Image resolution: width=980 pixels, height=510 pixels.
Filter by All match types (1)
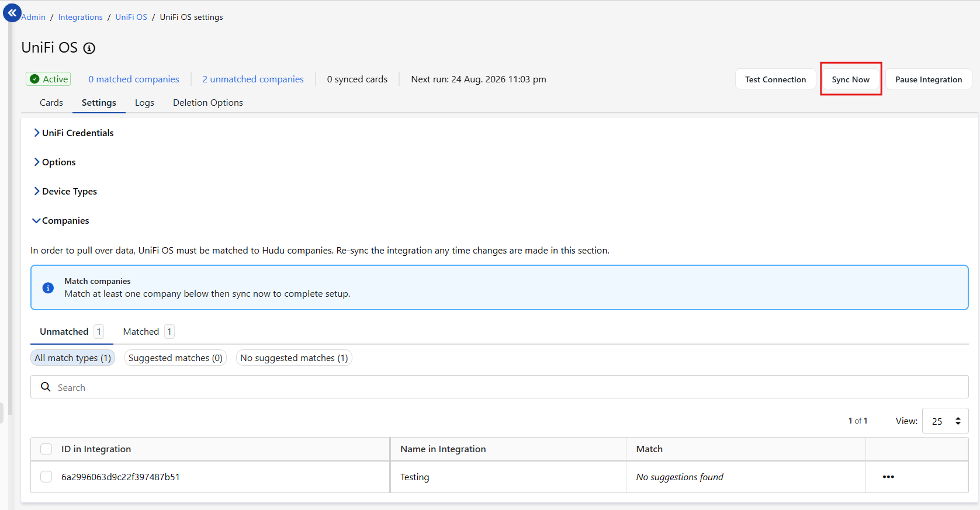[x=72, y=358]
